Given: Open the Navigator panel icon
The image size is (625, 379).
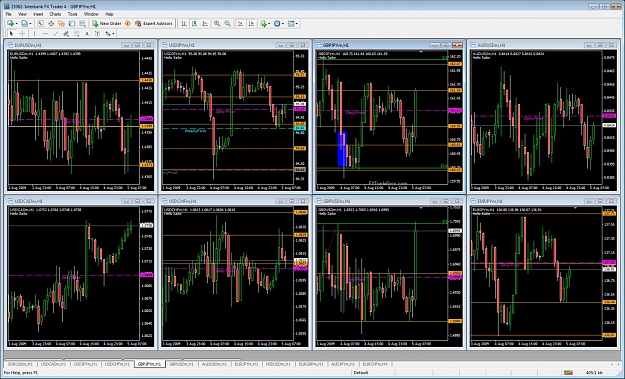Looking at the screenshot, I should [61, 24].
